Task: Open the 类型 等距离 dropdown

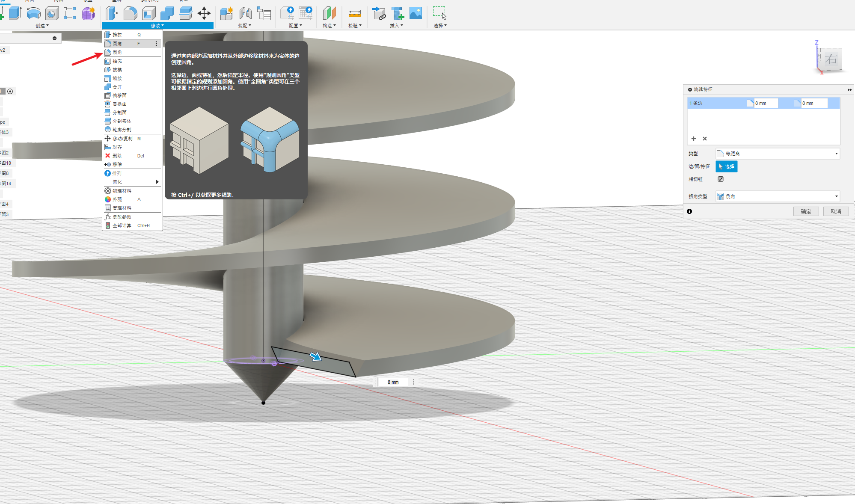Action: pos(778,154)
